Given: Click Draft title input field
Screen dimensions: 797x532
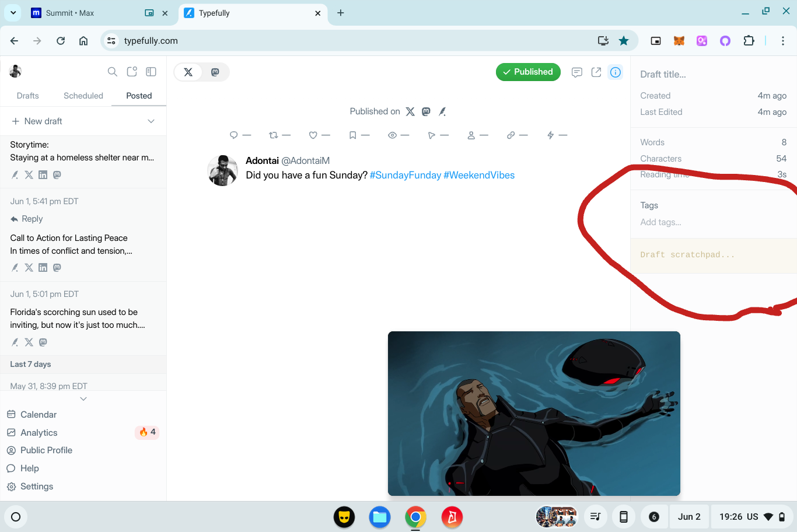Looking at the screenshot, I should pos(714,74).
